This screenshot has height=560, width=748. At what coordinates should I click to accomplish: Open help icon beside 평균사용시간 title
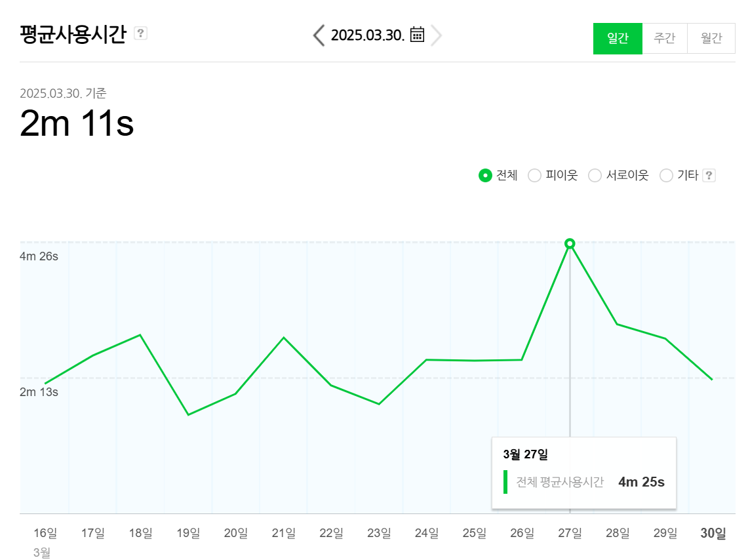[140, 33]
